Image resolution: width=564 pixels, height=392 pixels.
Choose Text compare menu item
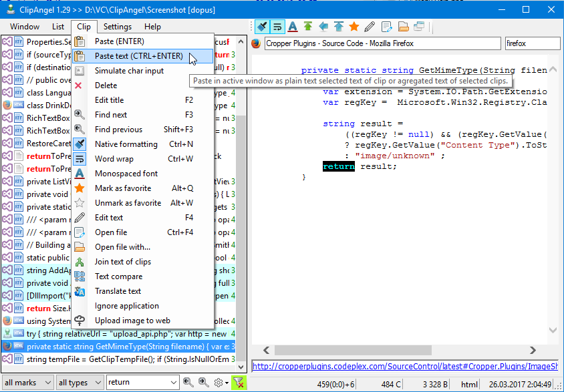tap(143, 276)
